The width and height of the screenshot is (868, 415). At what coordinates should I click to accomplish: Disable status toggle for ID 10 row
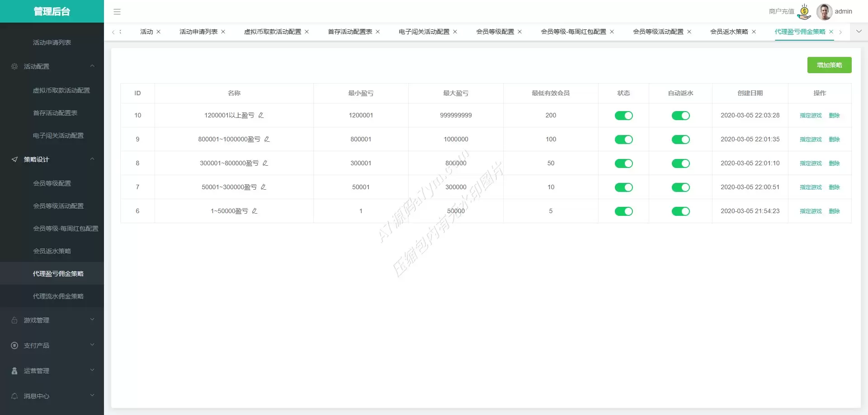tap(623, 116)
